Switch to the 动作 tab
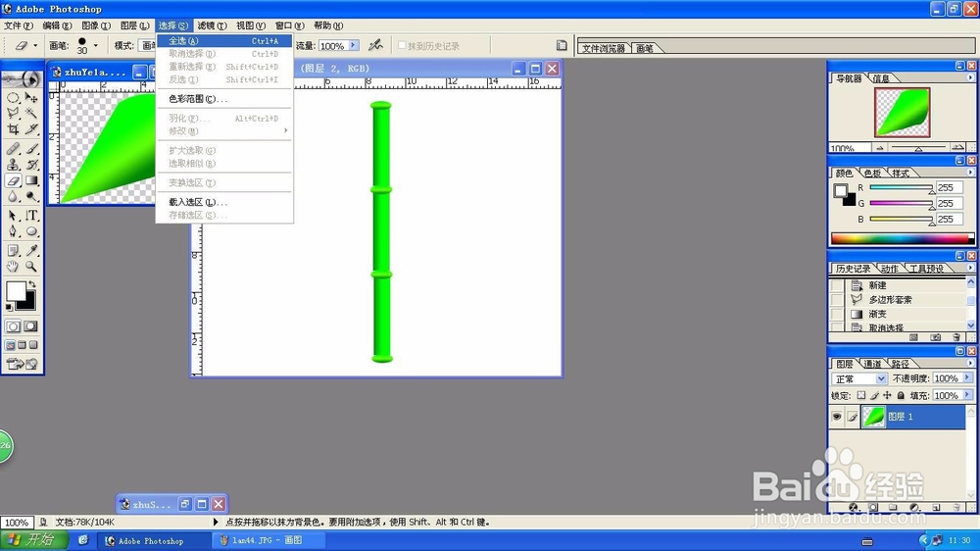This screenshot has height=551, width=980. click(x=890, y=269)
